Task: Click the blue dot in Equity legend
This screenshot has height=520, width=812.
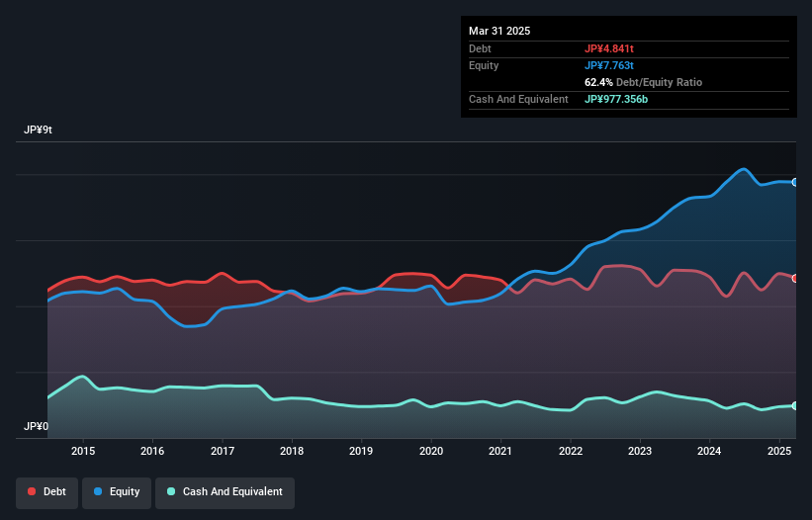Action: coord(100,491)
